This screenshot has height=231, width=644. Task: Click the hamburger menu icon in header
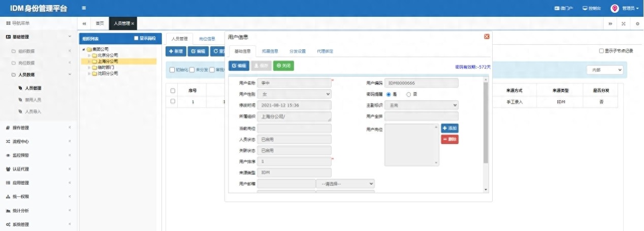(84, 8)
